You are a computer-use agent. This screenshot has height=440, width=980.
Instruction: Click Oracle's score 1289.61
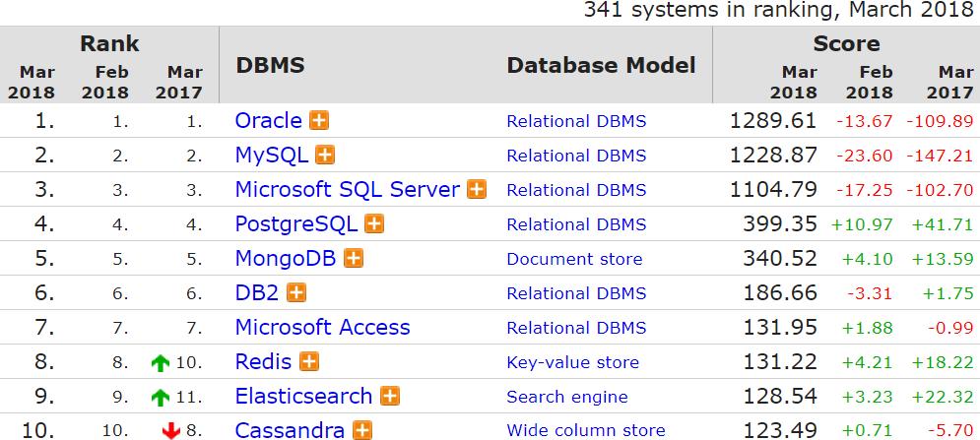pyautogui.click(x=773, y=121)
